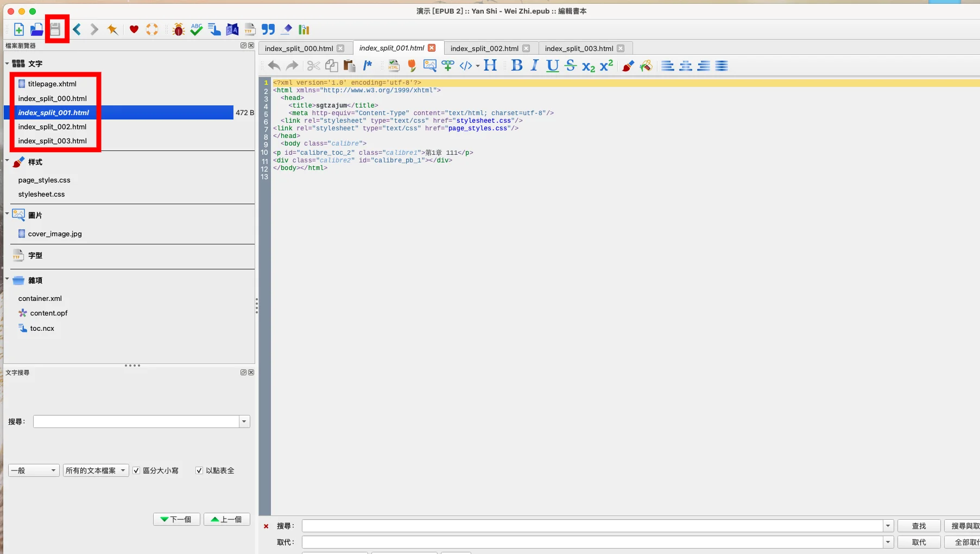Click the blue language translate icon

[x=232, y=29]
